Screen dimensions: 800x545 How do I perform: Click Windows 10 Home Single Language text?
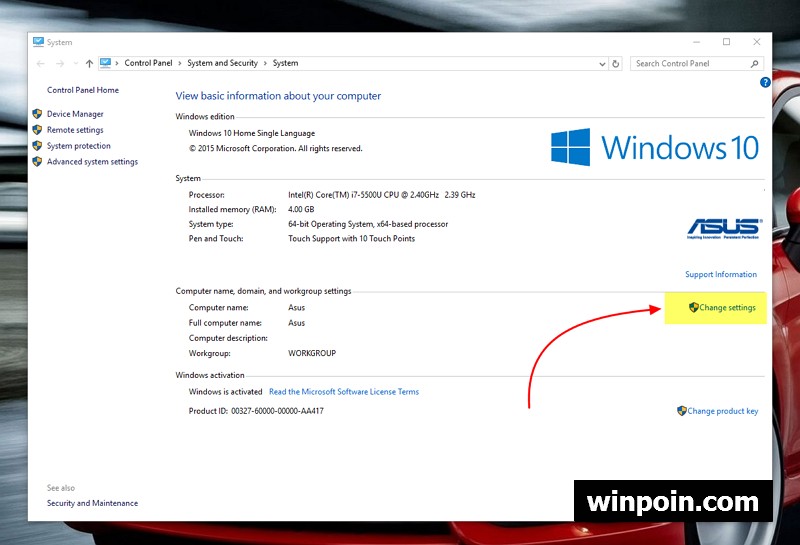click(x=252, y=133)
